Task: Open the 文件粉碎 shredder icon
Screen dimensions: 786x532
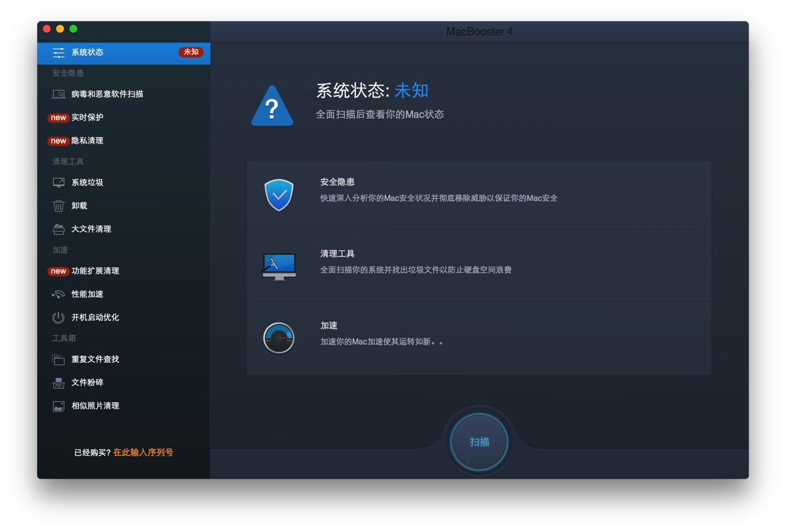Action: [x=59, y=383]
